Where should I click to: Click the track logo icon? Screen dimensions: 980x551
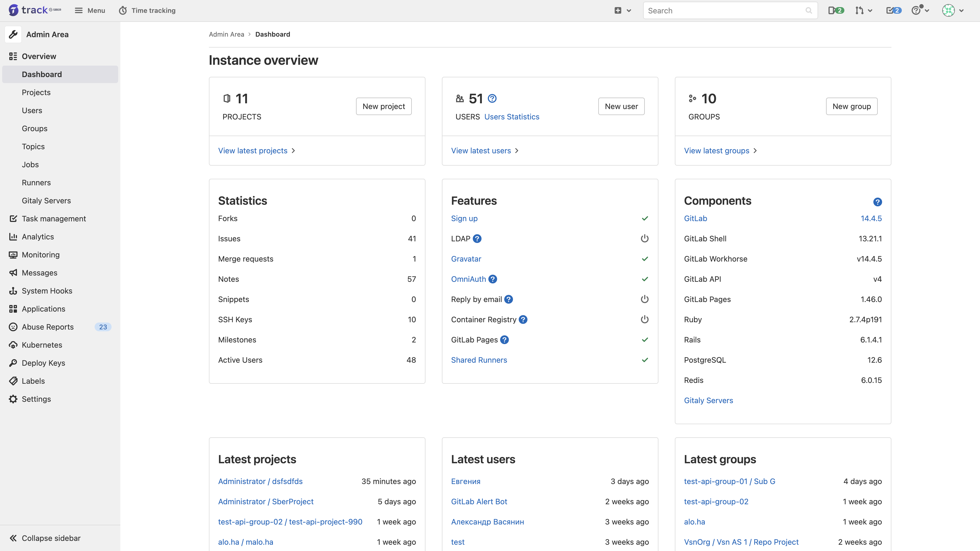pos(13,10)
